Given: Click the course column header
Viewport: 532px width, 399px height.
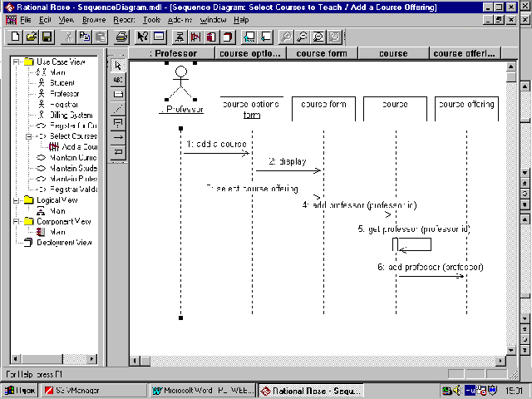Looking at the screenshot, I should (x=393, y=53).
